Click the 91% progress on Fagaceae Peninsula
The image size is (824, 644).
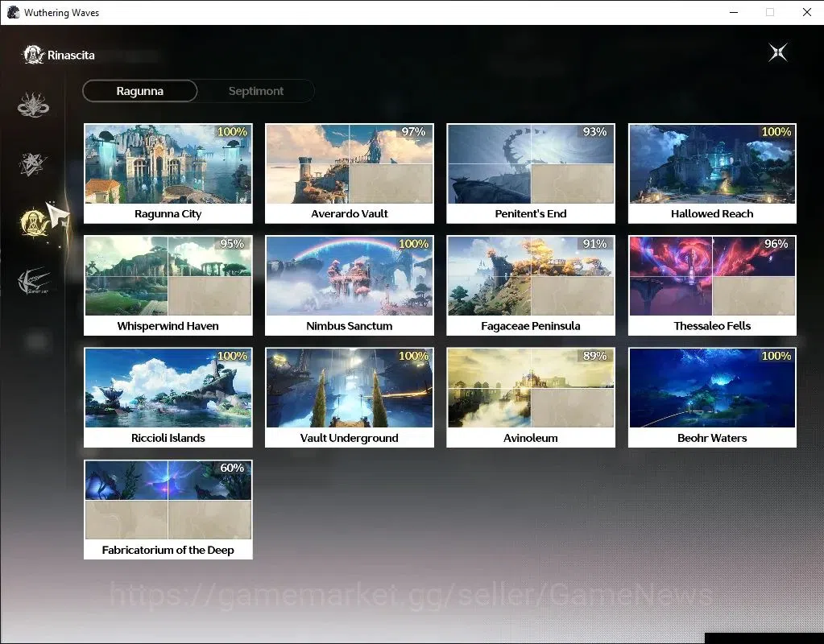tap(594, 244)
